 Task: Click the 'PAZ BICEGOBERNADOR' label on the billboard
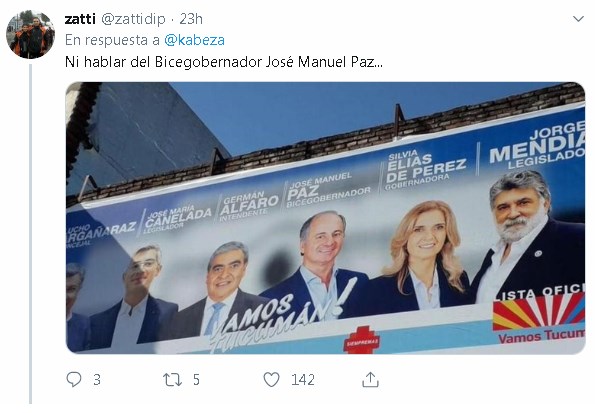326,191
